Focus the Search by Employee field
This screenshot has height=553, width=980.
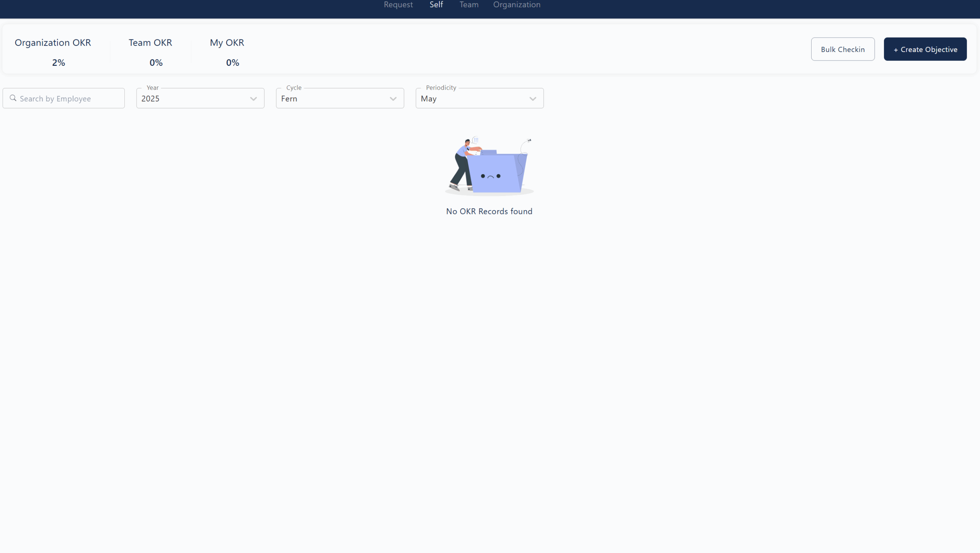tap(64, 98)
